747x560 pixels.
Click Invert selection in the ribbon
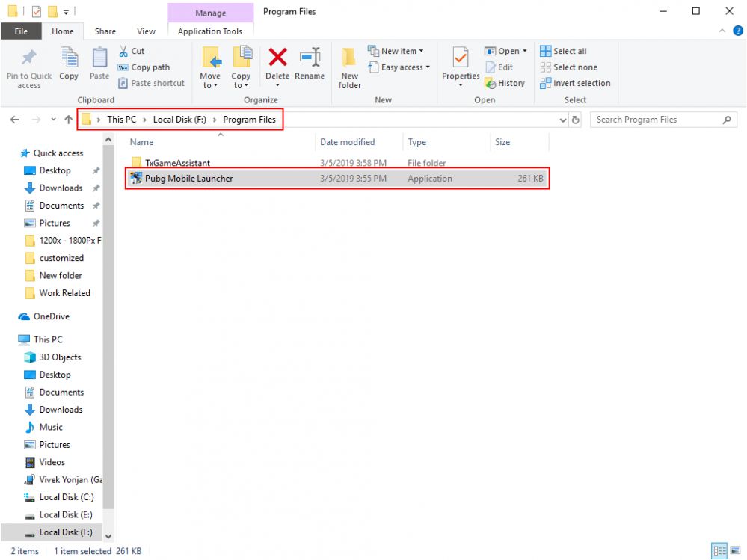[575, 83]
